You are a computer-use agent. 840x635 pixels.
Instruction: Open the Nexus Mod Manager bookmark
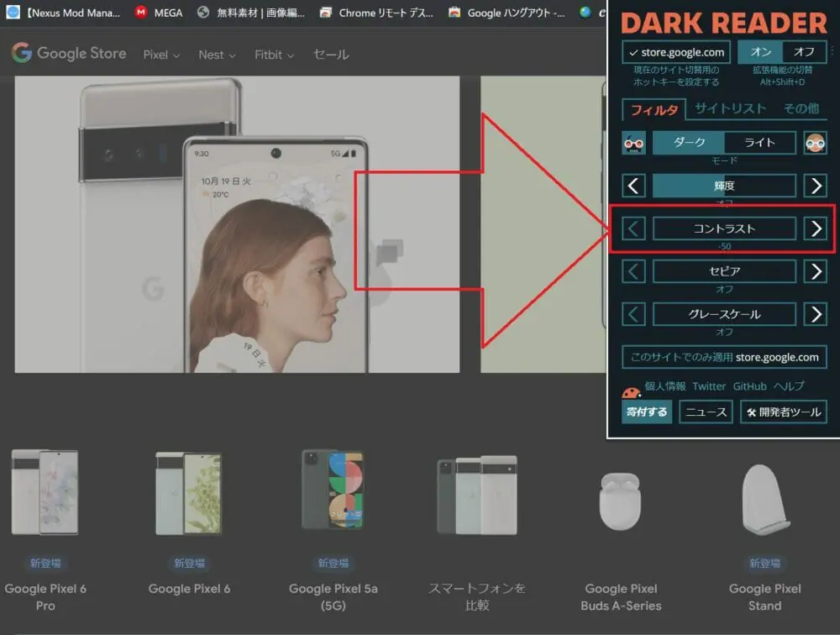[64, 13]
